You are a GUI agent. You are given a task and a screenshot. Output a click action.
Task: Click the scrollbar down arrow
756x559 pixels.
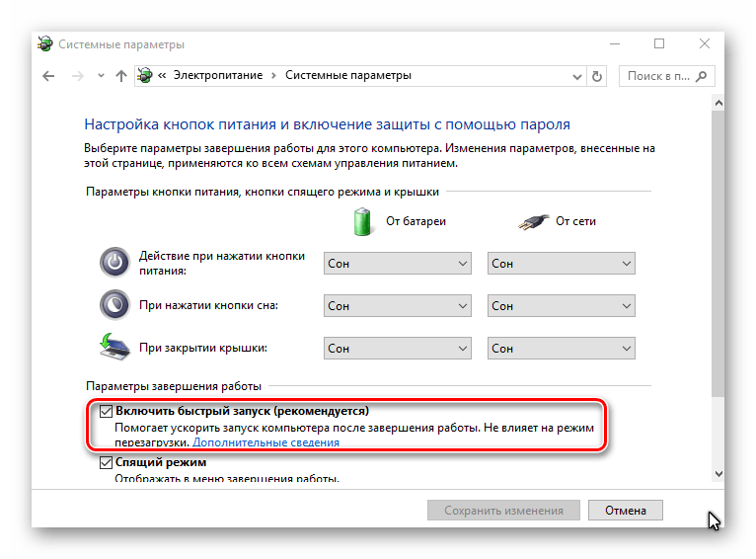pos(718,474)
